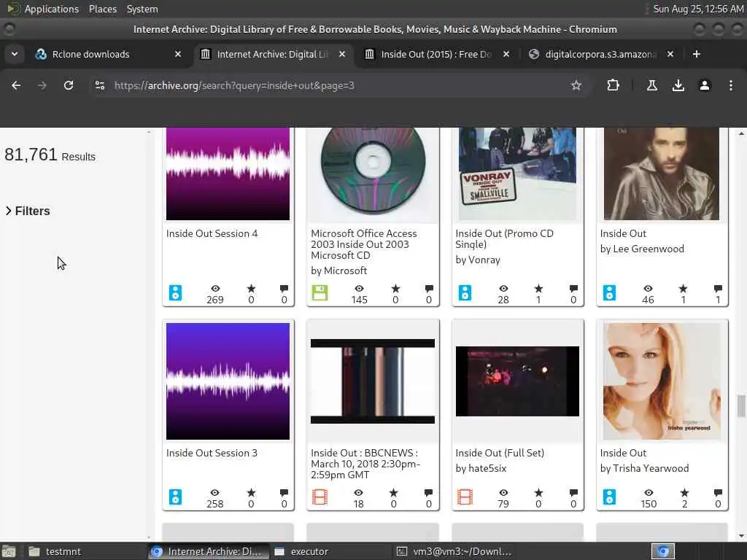The image size is (747, 560).
Task: Open Chrome Labs flask icon
Action: [651, 85]
